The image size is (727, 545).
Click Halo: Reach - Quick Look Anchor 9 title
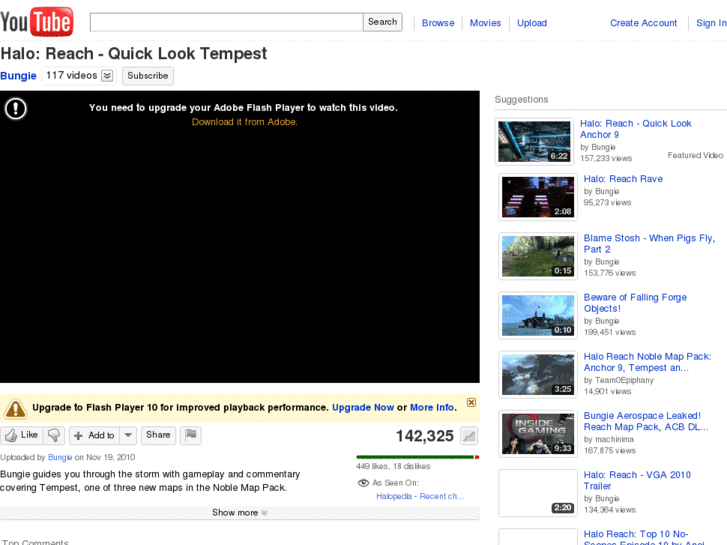(x=636, y=129)
